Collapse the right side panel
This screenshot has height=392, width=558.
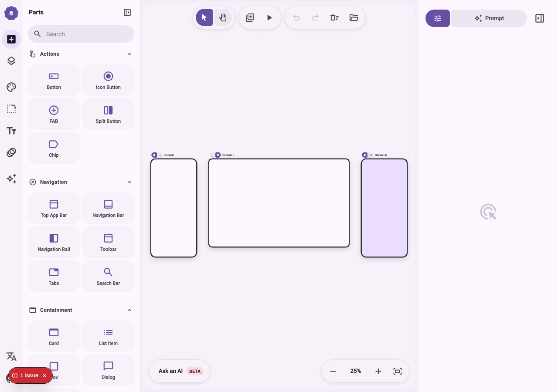click(x=540, y=18)
